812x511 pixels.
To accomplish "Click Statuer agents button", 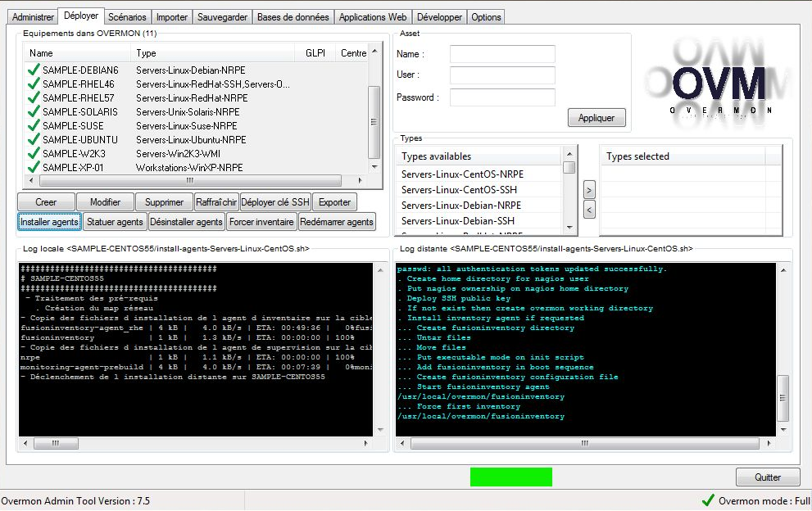I will tap(115, 222).
